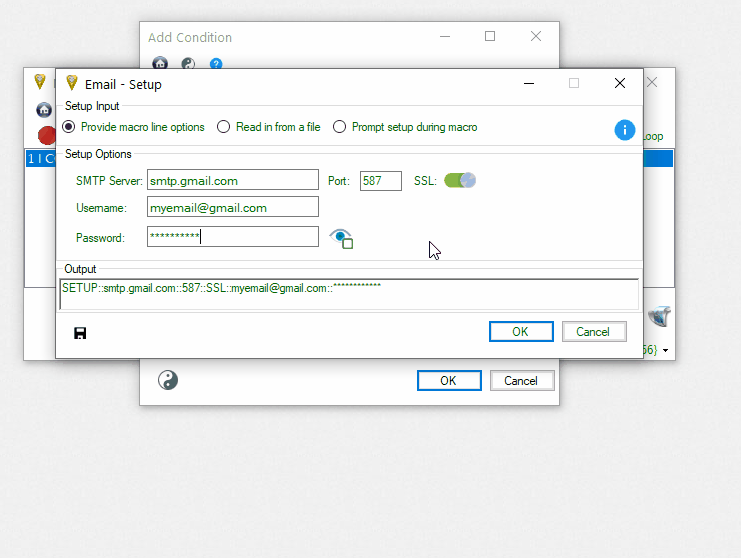The height and width of the screenshot is (558, 741).
Task: Show password using the eye icon
Action: click(x=341, y=238)
